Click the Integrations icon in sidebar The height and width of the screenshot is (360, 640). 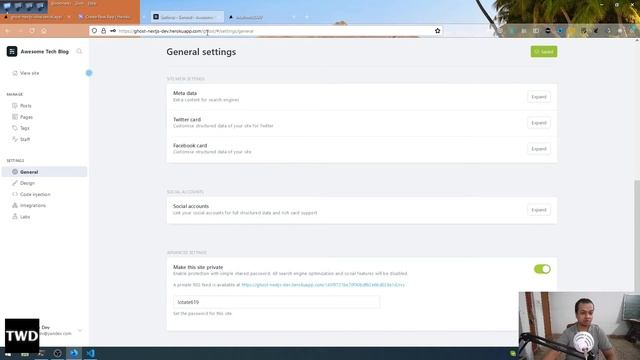(15, 205)
